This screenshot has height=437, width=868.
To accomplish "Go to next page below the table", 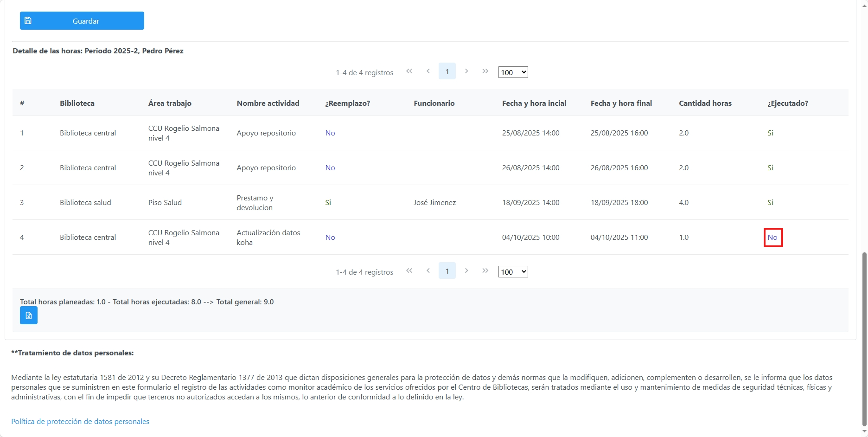I will pyautogui.click(x=466, y=271).
